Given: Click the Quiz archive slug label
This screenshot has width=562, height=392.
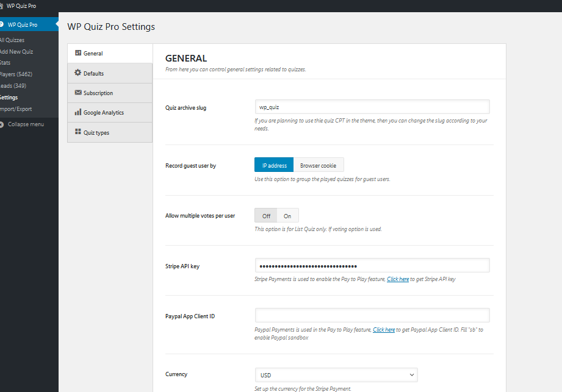Looking at the screenshot, I should [186, 108].
